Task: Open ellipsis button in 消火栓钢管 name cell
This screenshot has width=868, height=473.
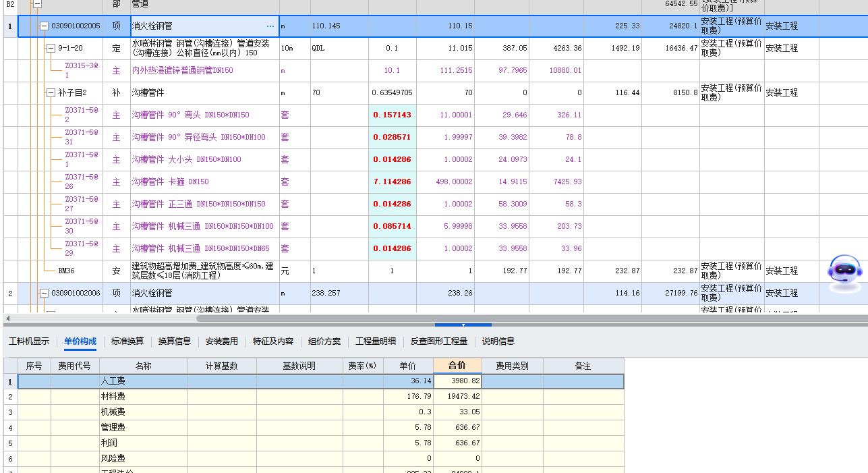Action: click(270, 26)
